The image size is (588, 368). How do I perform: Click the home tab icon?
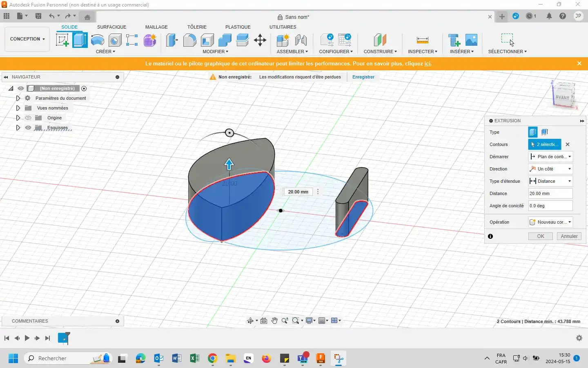pyautogui.click(x=87, y=17)
